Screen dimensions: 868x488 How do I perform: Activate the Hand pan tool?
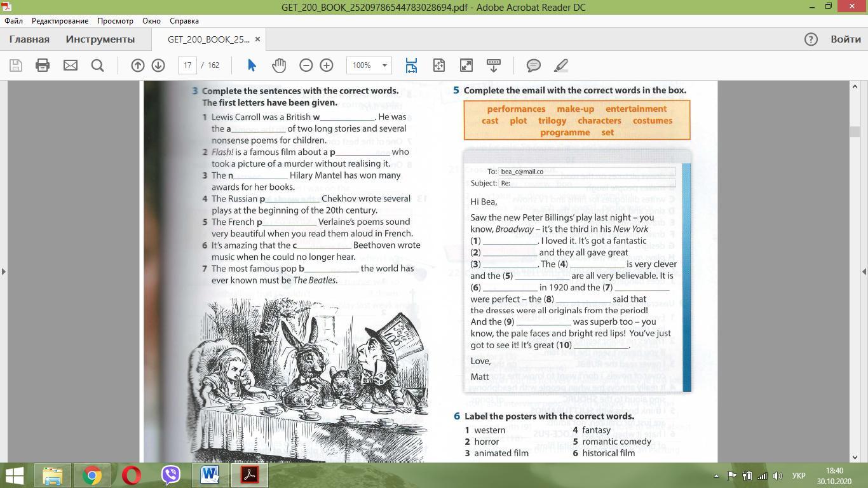[x=279, y=65]
